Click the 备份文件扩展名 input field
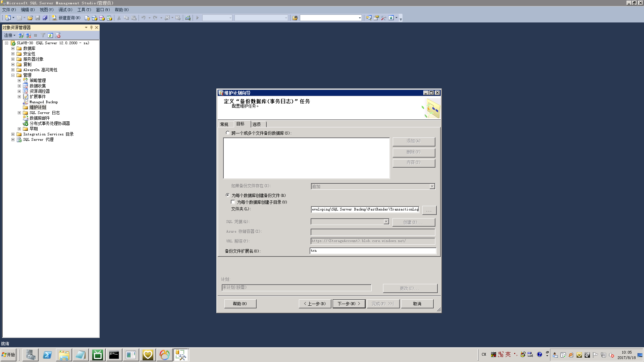This screenshot has width=644, height=362. (x=373, y=251)
